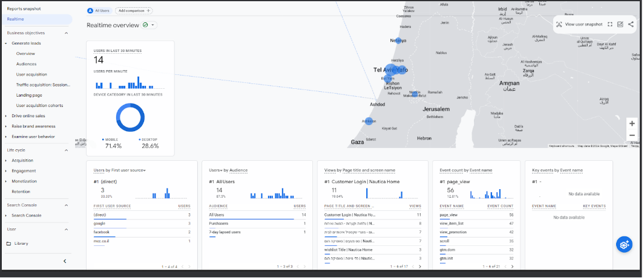Open Reports snapshot
The image size is (644, 278).
(24, 8)
